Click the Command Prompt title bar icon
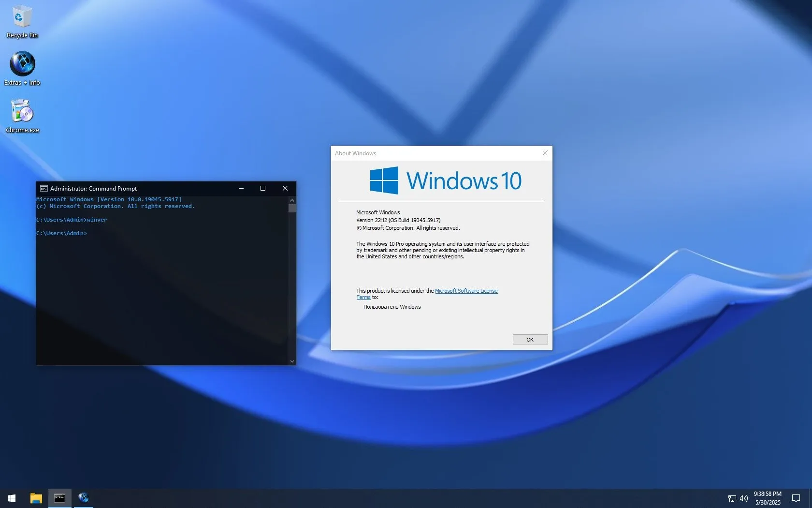Screen dimensions: 812x508 coord(44,189)
